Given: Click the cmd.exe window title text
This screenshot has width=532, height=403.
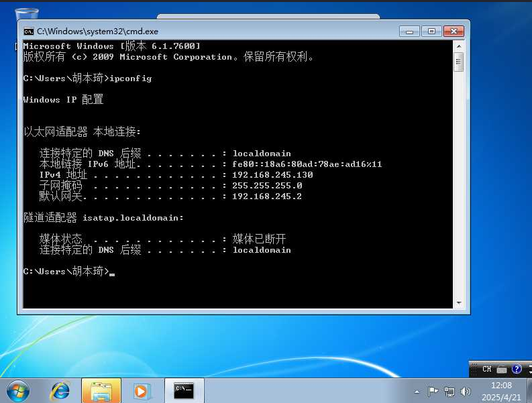Looking at the screenshot, I should coord(98,32).
